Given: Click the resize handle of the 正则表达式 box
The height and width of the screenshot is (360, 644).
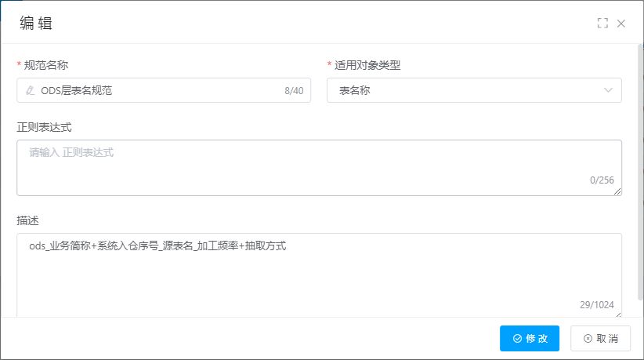Looking at the screenshot, I should [618, 191].
